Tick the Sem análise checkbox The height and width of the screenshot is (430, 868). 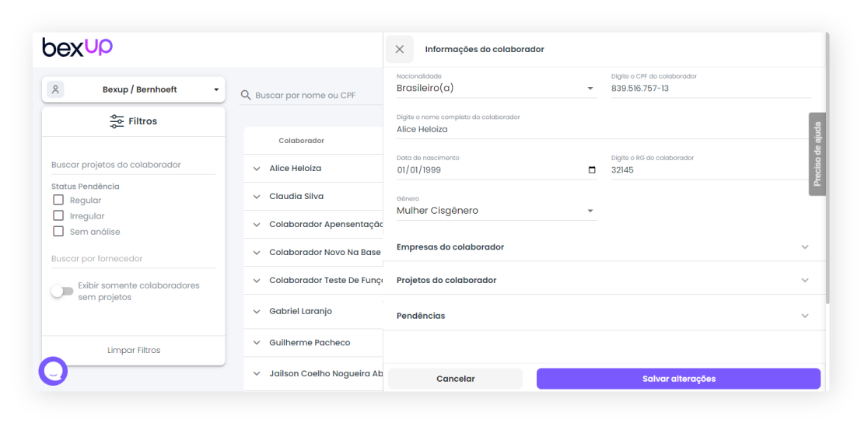(58, 231)
